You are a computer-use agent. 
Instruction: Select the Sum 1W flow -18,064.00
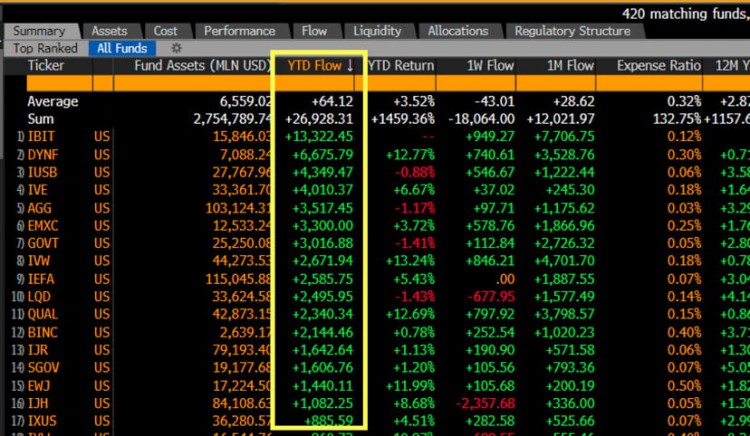pos(482,119)
